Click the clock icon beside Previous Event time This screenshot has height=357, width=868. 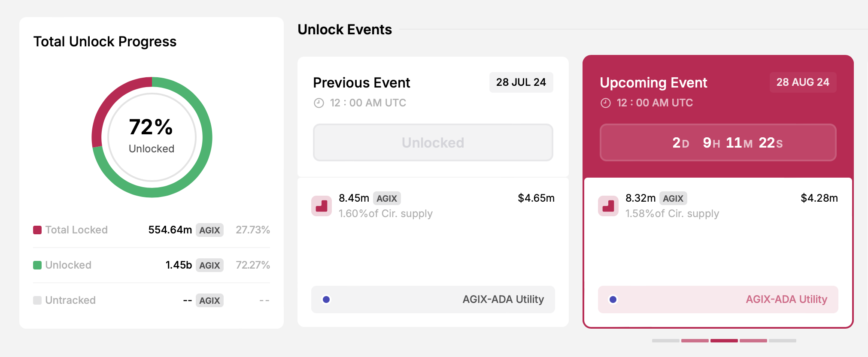pyautogui.click(x=318, y=103)
